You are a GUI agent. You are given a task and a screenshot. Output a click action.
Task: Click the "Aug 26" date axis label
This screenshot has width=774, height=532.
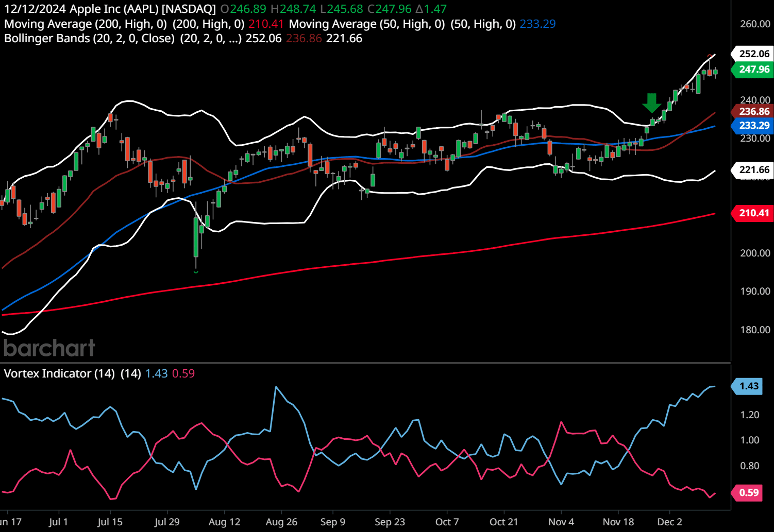pos(281,522)
